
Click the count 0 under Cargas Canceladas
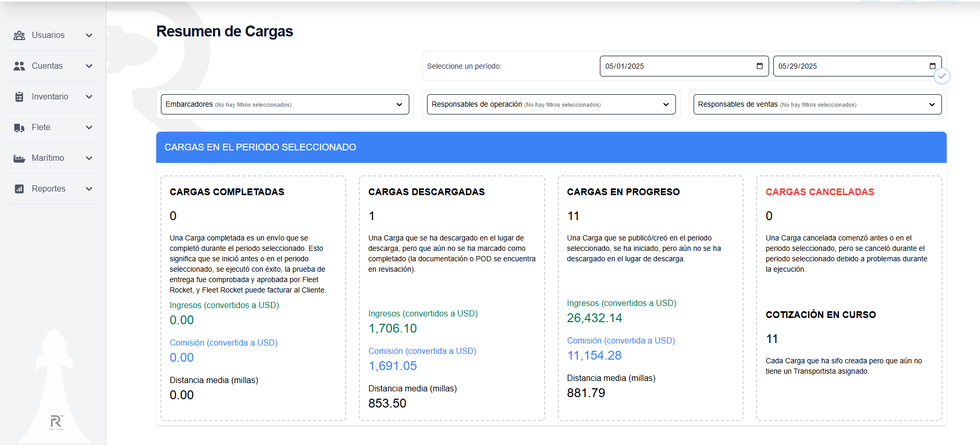769,216
